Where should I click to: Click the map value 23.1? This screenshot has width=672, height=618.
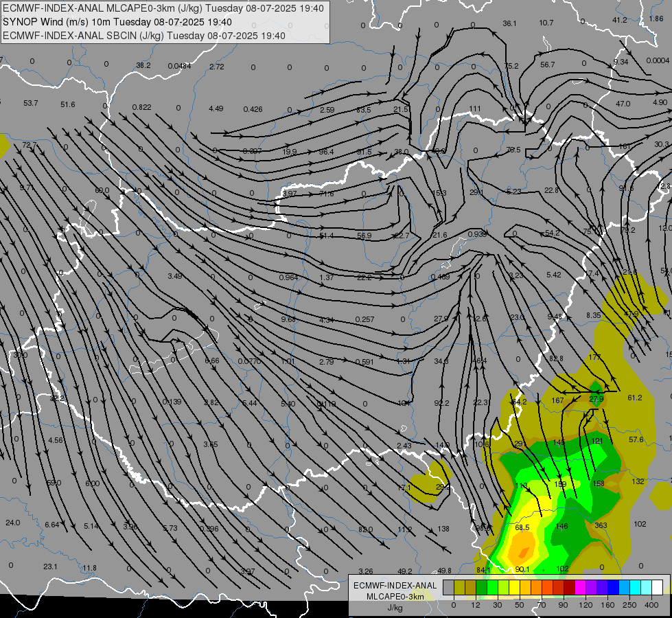click(51, 566)
